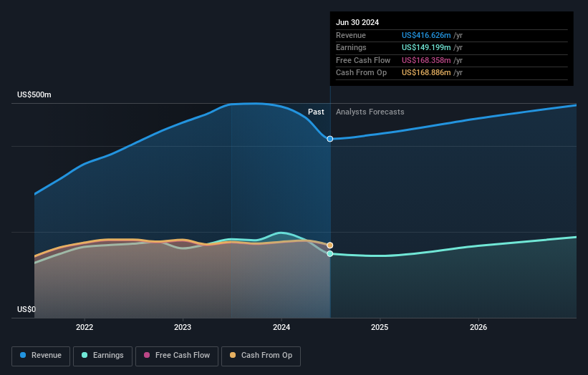
Task: Click the US$0 y-axis label
Action: click(x=26, y=309)
